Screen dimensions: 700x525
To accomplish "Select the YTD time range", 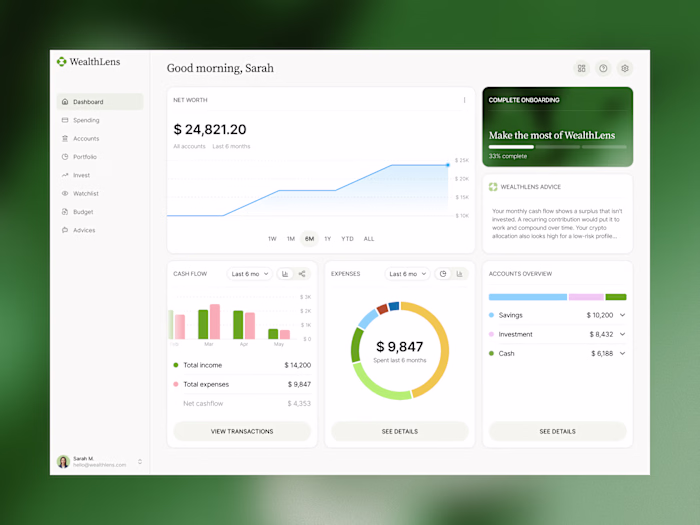I will 347,239.
